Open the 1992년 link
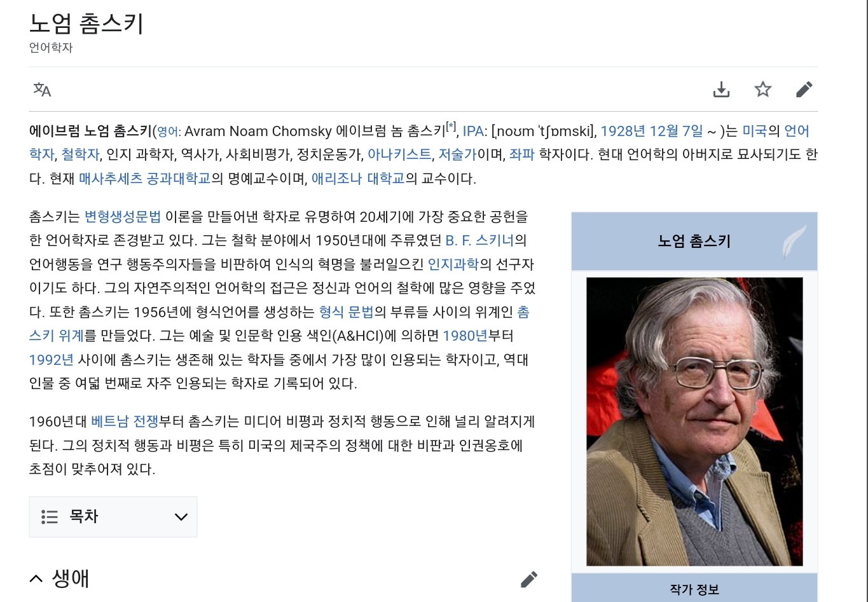Screen dimensions: 868x602 click(52, 360)
